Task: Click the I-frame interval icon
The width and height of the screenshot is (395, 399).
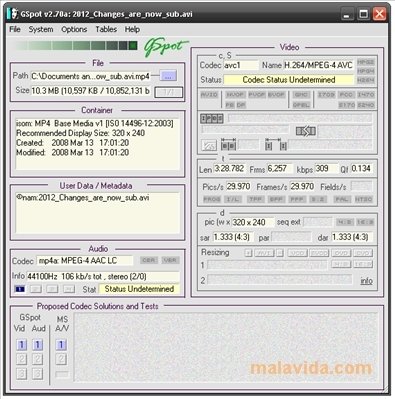Action: point(276,144)
